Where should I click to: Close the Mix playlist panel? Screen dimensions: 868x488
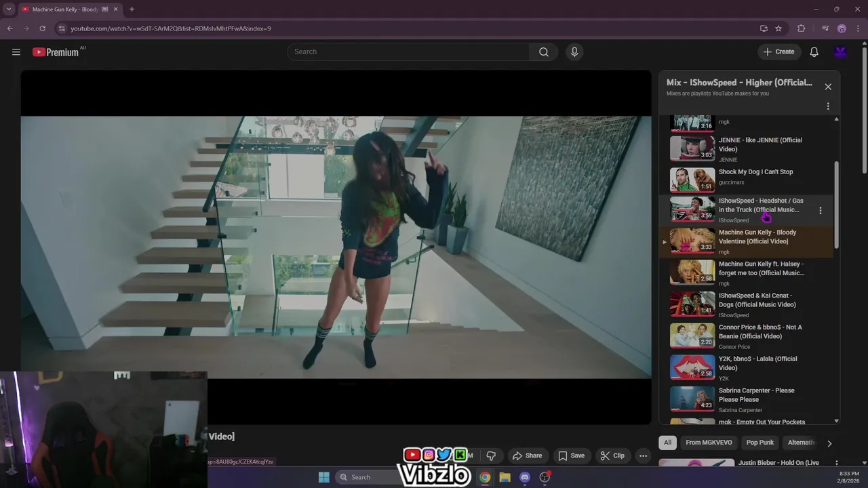pyautogui.click(x=828, y=87)
